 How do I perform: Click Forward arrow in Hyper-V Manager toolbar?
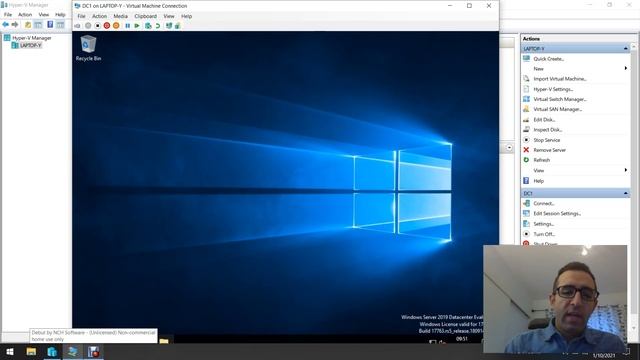(x=15, y=25)
